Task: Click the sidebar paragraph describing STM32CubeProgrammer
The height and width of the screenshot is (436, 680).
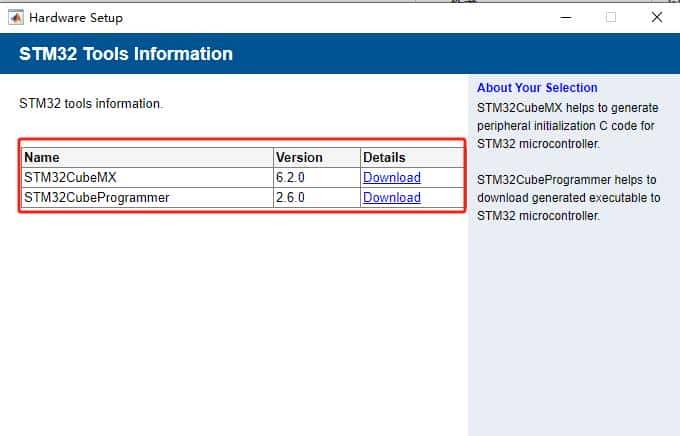Action: click(568, 198)
